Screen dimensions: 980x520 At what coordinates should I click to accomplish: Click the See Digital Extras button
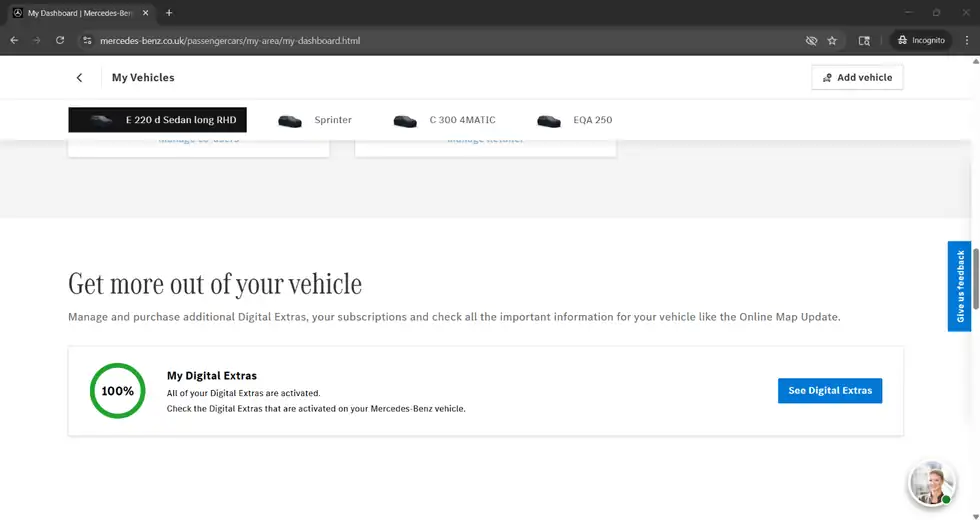click(829, 391)
